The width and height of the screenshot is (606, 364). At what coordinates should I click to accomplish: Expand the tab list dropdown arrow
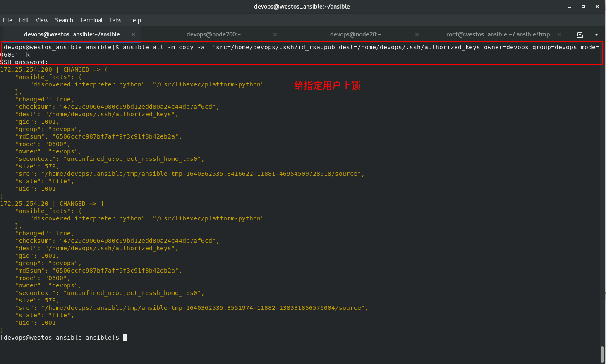tap(596, 34)
